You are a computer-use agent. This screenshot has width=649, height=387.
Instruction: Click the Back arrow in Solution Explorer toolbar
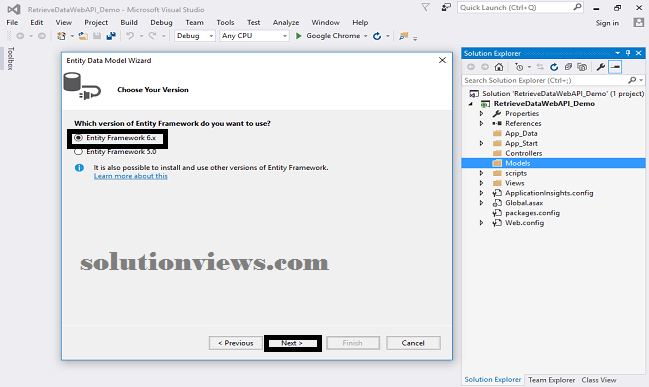[x=471, y=67]
